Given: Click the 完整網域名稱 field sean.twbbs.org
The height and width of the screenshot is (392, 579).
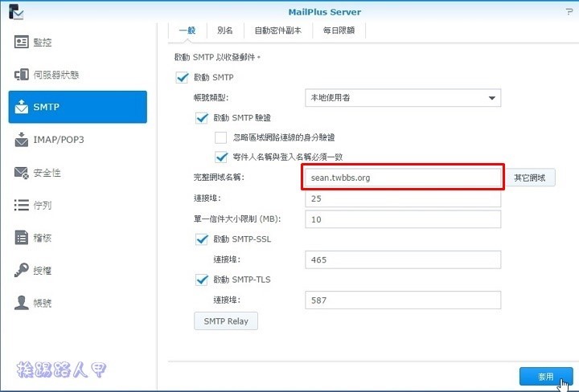Looking at the screenshot, I should pyautogui.click(x=403, y=178).
